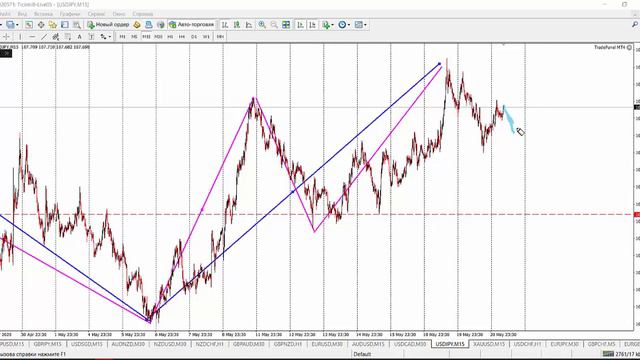The height and width of the screenshot is (360, 640).
Task: Toggle Chart Shift
Action: [312, 25]
